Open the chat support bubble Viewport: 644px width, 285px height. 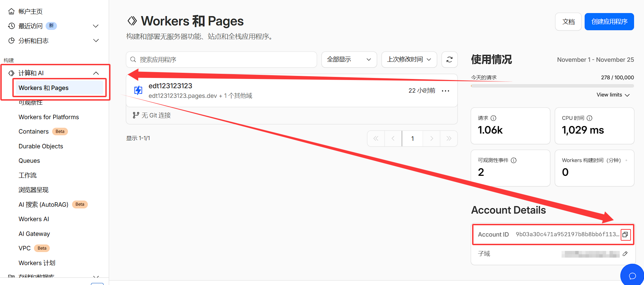pyautogui.click(x=632, y=276)
